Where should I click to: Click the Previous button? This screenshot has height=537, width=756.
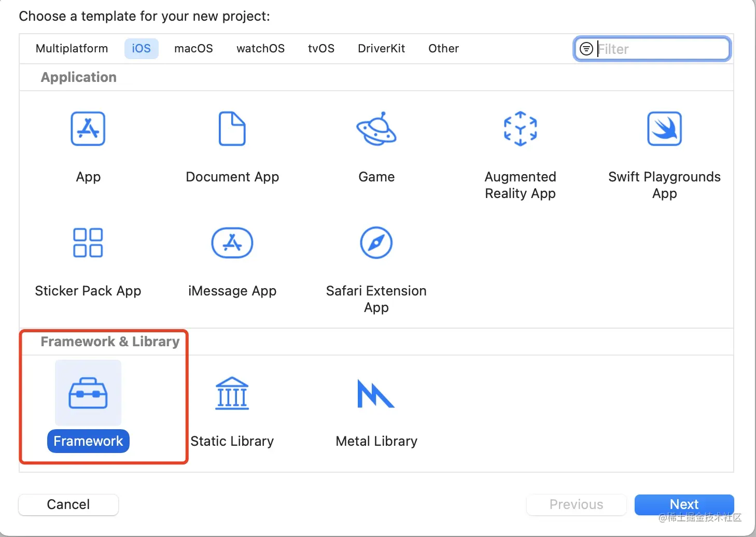(x=577, y=504)
